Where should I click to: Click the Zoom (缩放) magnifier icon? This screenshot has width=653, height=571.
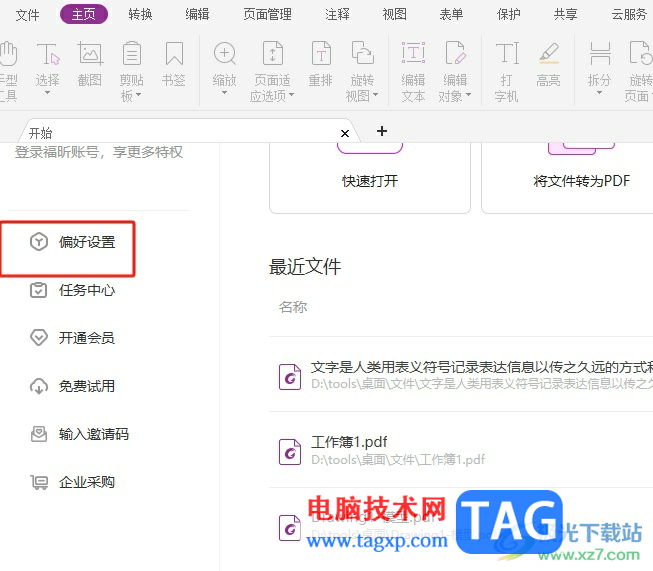click(x=225, y=53)
